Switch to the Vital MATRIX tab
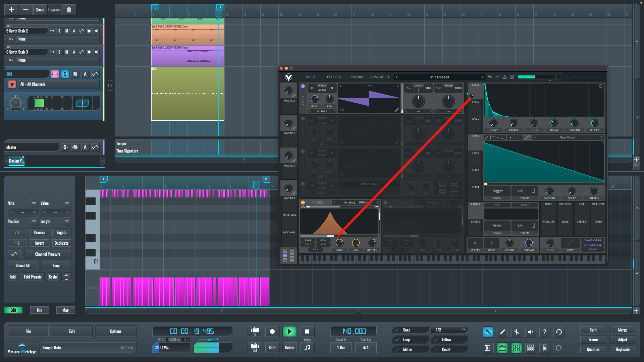 click(357, 77)
